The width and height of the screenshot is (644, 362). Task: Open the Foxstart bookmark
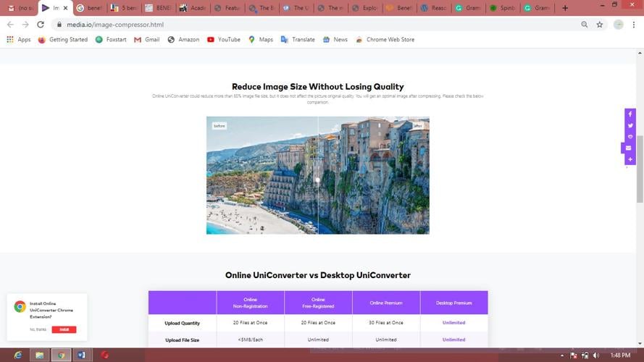coord(111,39)
